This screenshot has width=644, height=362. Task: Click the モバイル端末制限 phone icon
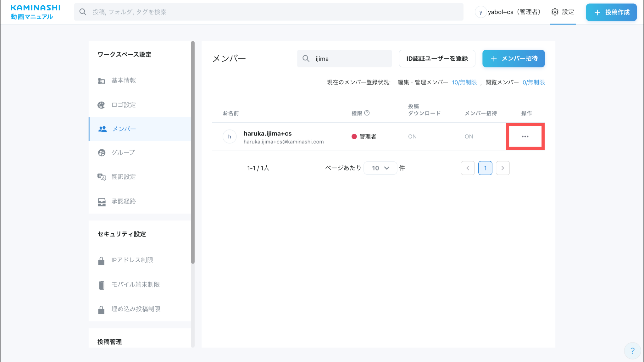click(x=102, y=285)
